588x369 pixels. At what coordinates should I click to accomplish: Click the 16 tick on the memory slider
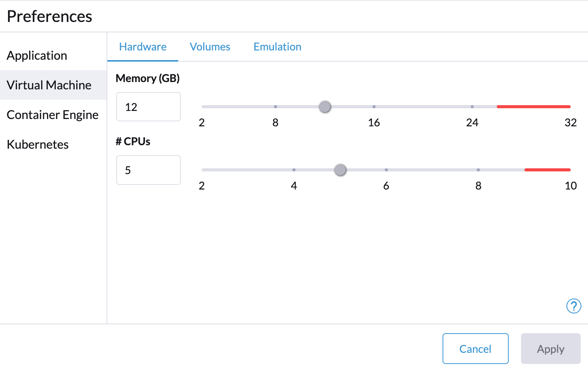[374, 107]
